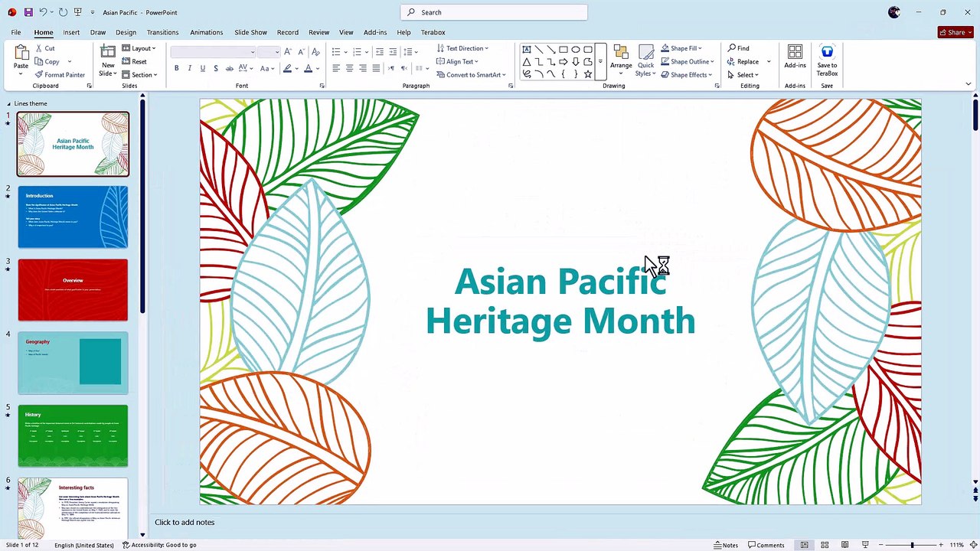
Task: Undo the last action
Action: 43,12
